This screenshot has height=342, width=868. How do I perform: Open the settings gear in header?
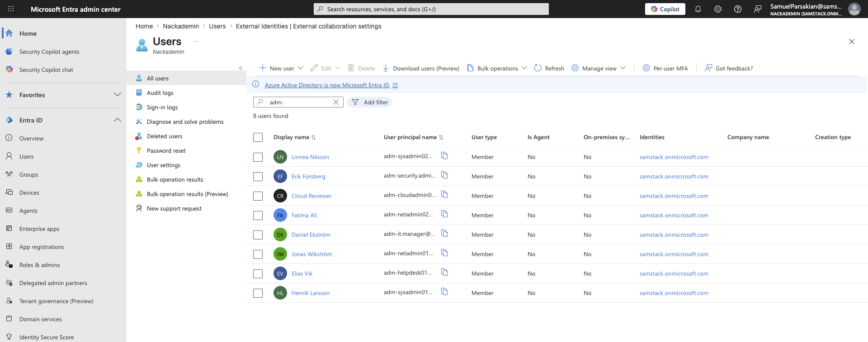[718, 9]
